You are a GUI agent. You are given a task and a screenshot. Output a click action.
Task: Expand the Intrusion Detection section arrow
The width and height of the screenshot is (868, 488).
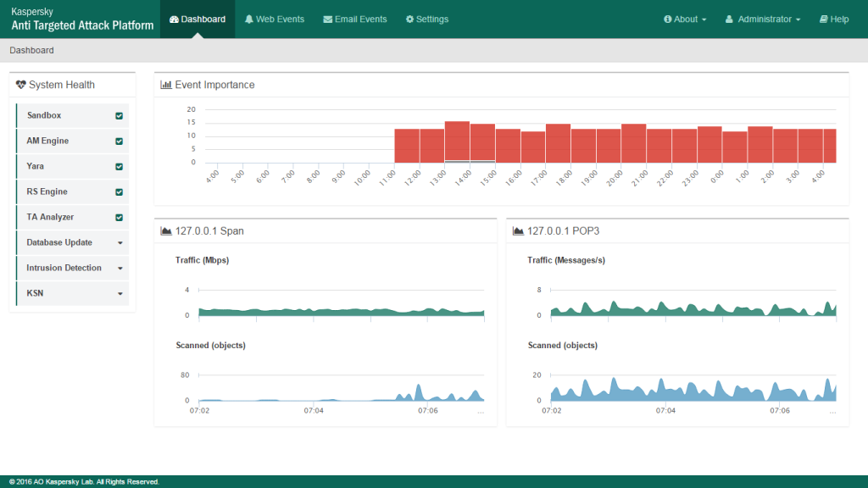[x=120, y=269]
